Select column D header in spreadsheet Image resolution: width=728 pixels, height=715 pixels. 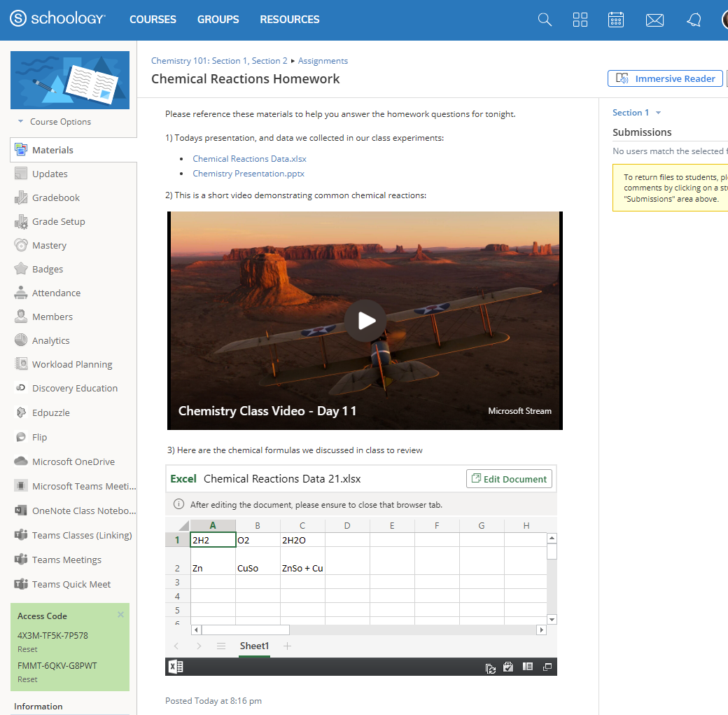coord(346,525)
